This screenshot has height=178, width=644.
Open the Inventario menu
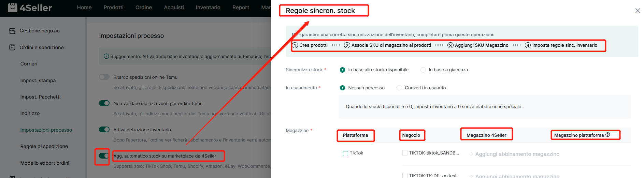tap(208, 8)
